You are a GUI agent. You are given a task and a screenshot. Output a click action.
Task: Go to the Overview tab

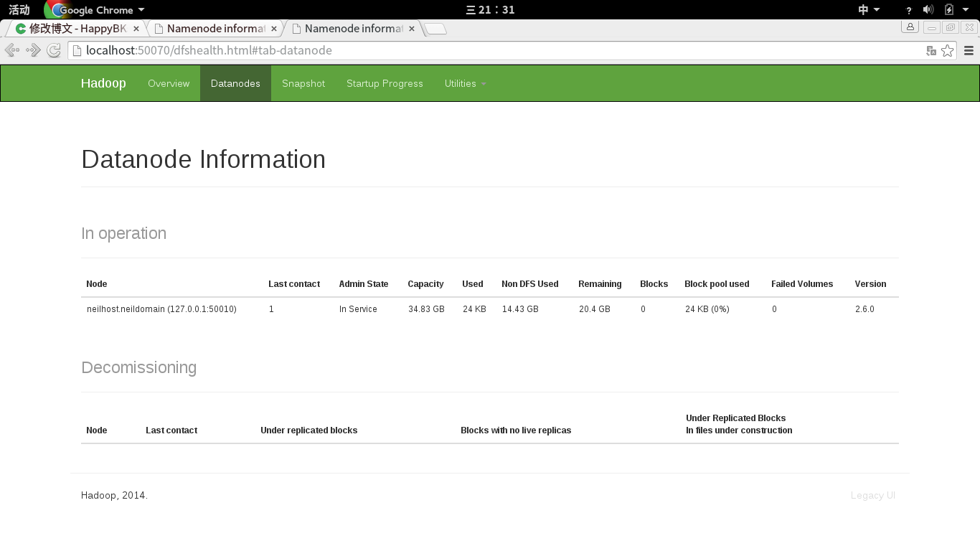point(169,83)
